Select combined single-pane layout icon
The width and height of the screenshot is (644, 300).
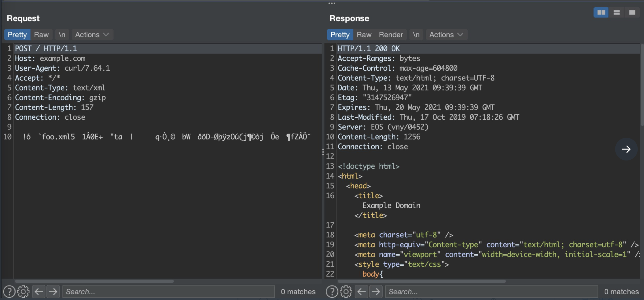632,12
